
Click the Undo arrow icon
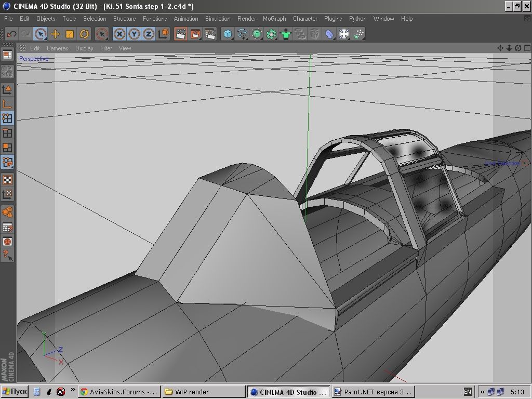pos(11,34)
